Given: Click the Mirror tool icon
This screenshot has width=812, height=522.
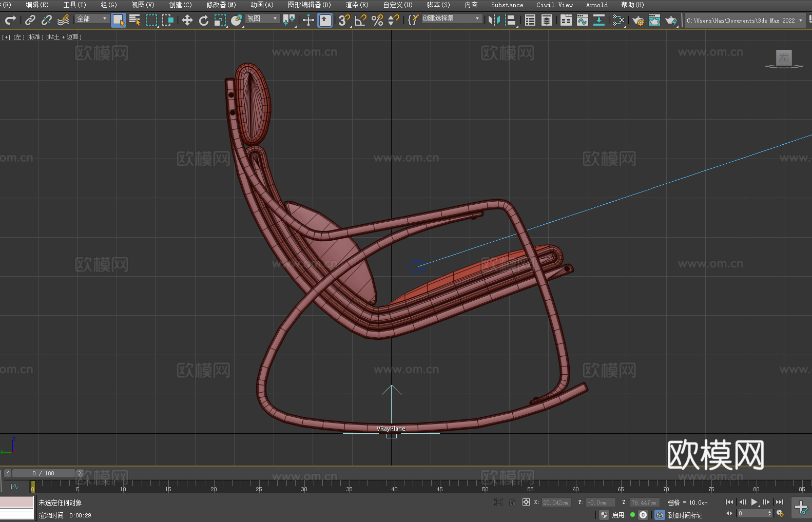Looking at the screenshot, I should click(x=494, y=20).
